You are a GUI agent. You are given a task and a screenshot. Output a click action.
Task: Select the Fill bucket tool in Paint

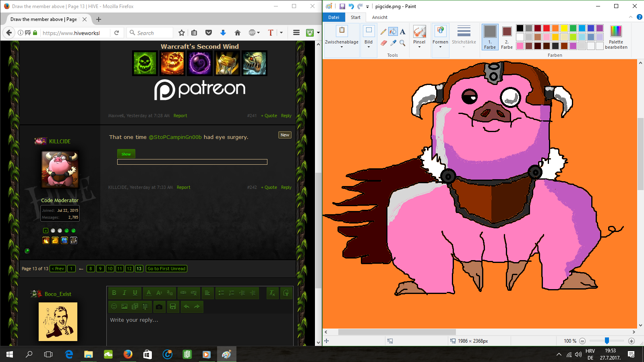tap(393, 32)
